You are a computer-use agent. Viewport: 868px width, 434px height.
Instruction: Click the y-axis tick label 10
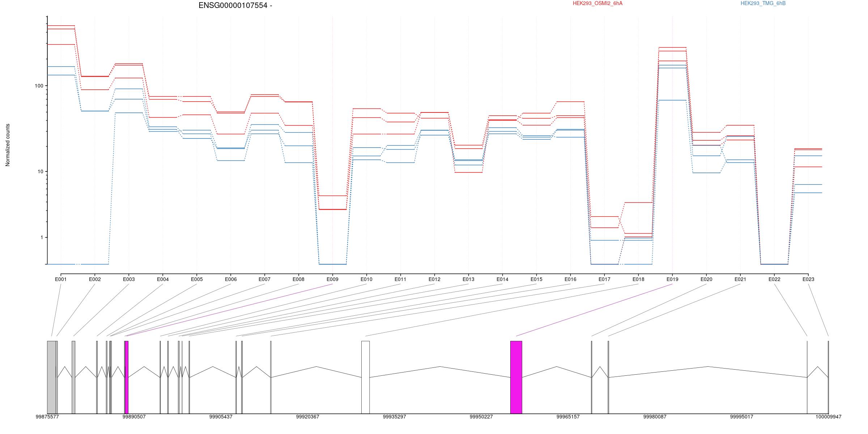click(40, 171)
